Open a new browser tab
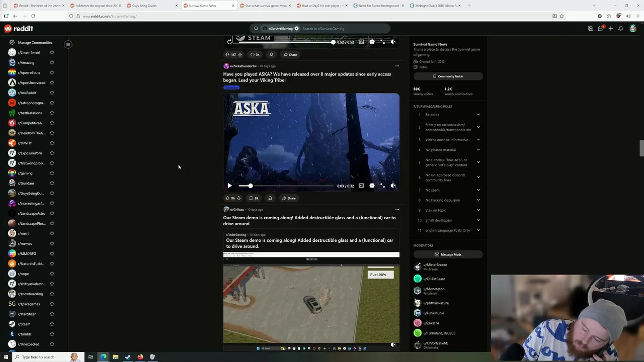Image resolution: width=644 pixels, height=362 pixels. coord(469,6)
